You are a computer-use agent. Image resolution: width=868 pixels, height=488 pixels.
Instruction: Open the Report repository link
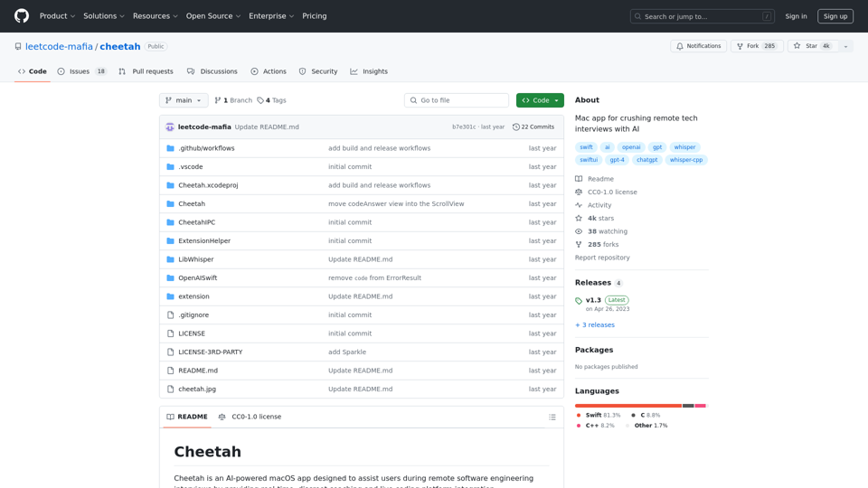tap(602, 258)
